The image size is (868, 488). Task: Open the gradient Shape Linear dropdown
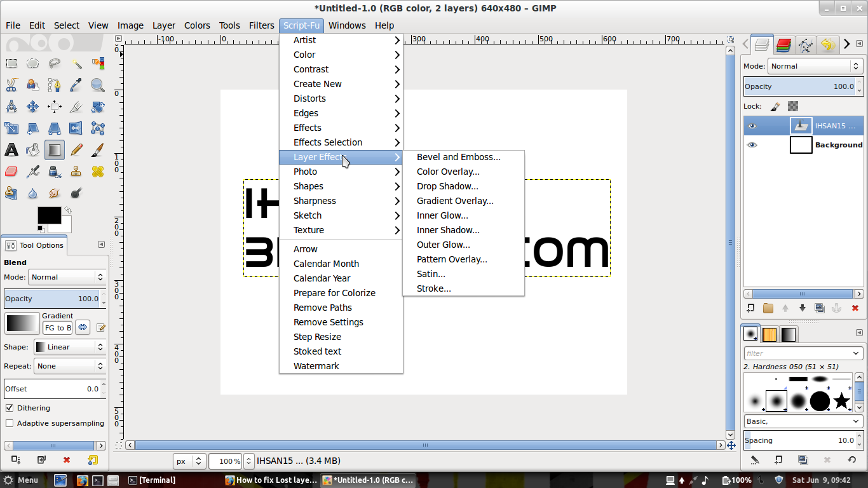[x=69, y=347]
